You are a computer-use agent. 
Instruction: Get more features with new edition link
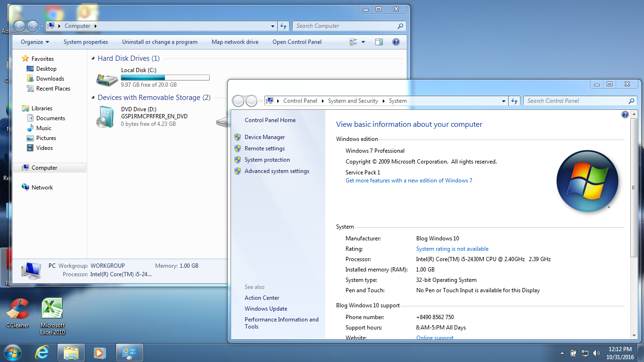pyautogui.click(x=409, y=181)
